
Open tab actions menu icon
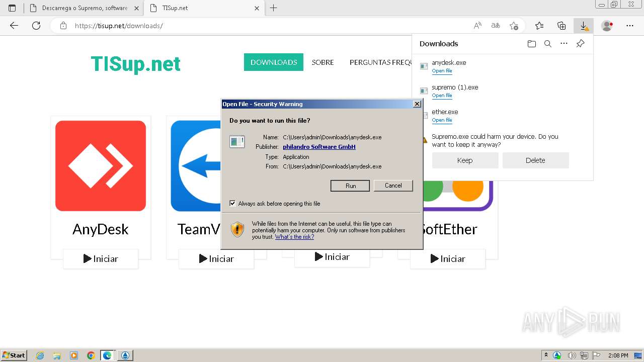(x=12, y=8)
